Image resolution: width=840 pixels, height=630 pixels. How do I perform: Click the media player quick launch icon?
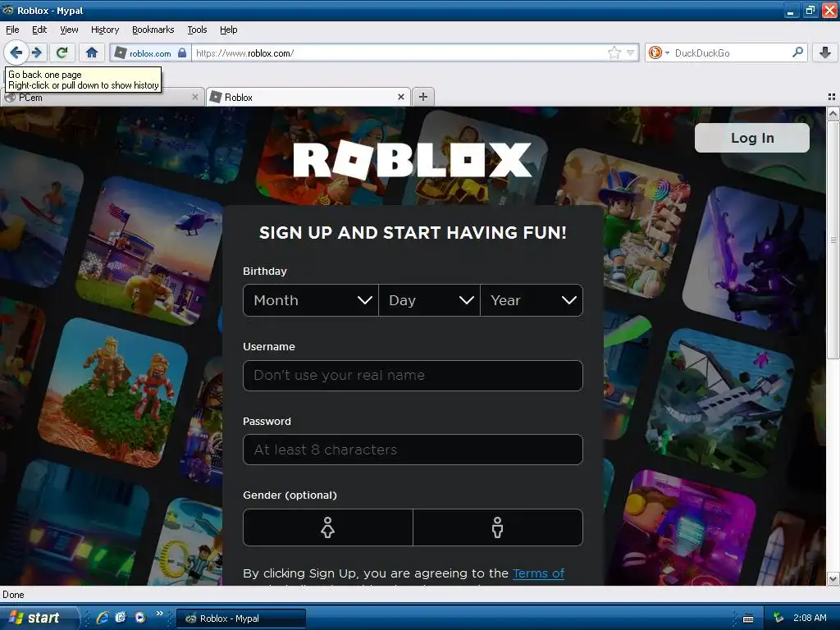point(140,618)
